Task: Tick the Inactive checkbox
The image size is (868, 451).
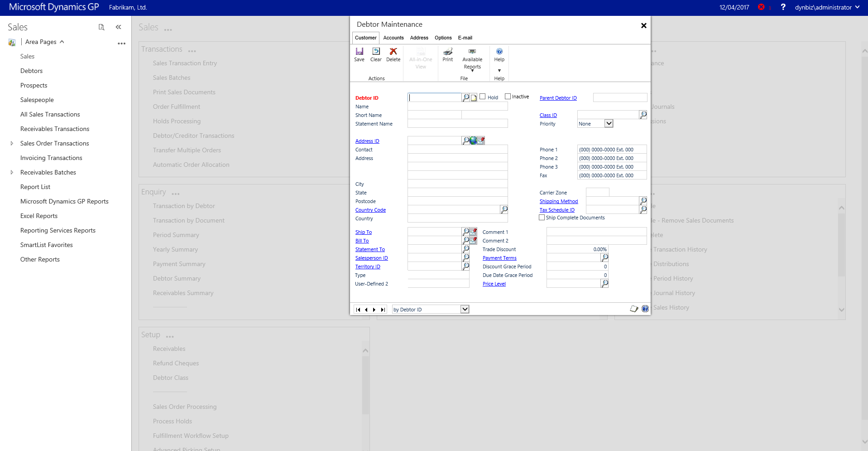Action: [508, 97]
